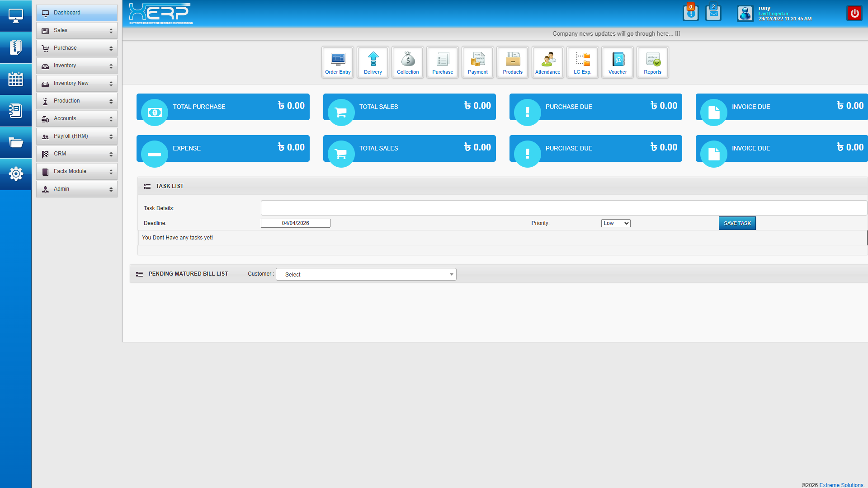The width and height of the screenshot is (868, 488).
Task: Open the Collection money bag icon
Action: (408, 62)
